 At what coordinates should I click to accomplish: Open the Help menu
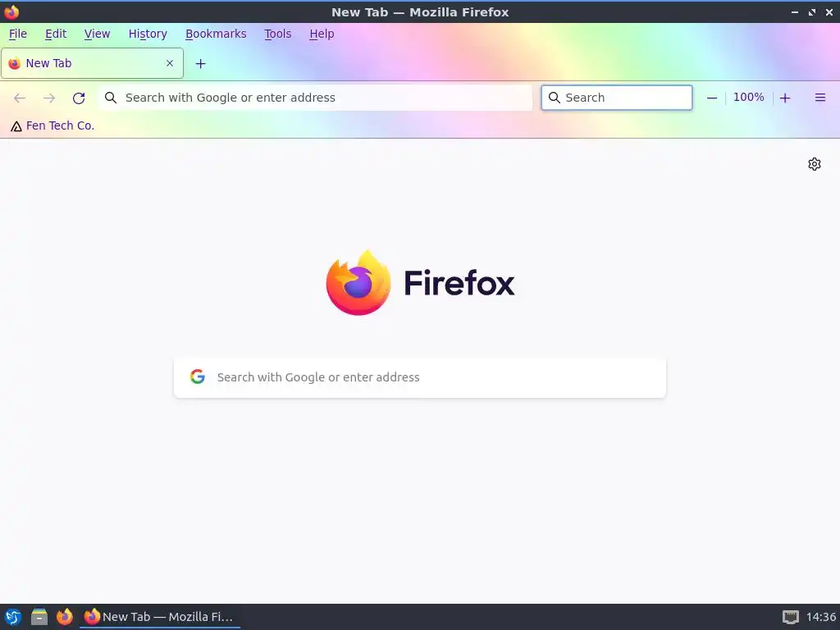322,34
